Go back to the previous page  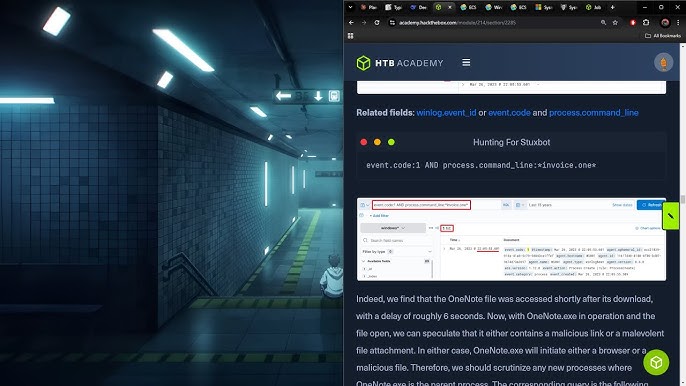pyautogui.click(x=351, y=22)
